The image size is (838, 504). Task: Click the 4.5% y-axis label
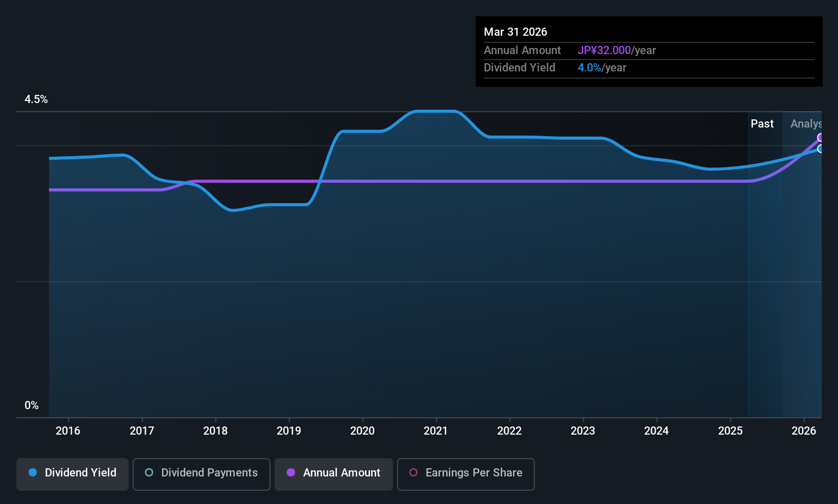[x=36, y=99]
